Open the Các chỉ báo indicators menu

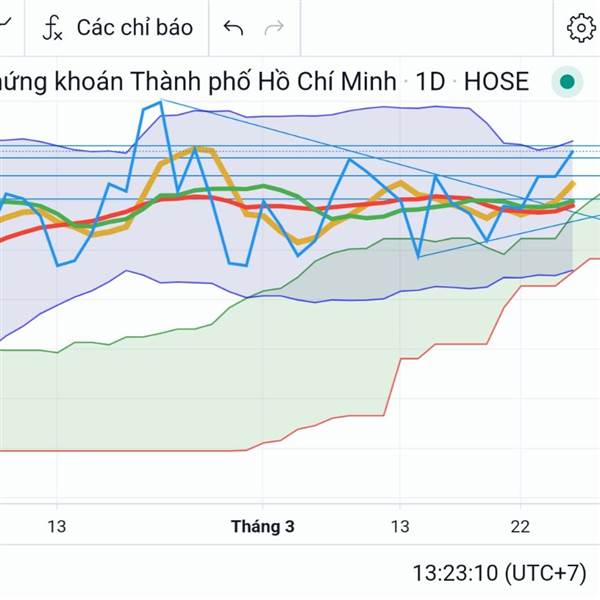(x=134, y=28)
